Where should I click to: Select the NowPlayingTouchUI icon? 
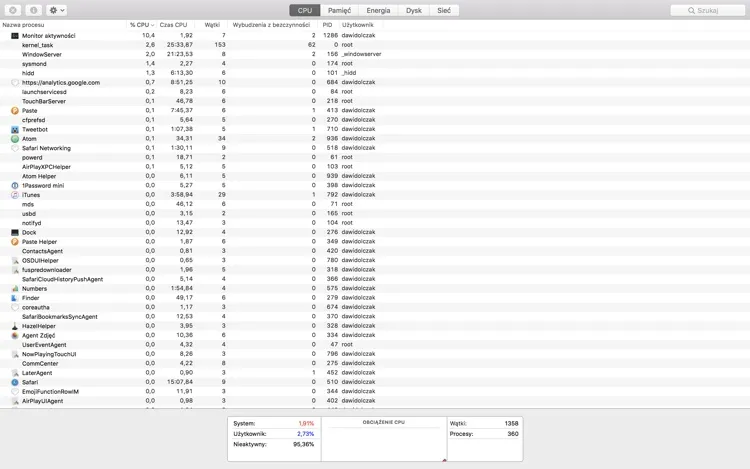tap(15, 354)
